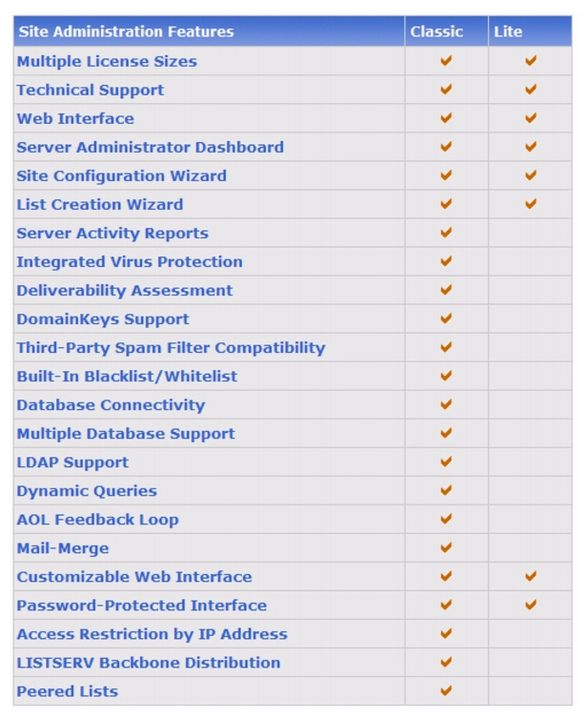Open Third-Party Spam Filter Compatibility link

coord(171,348)
